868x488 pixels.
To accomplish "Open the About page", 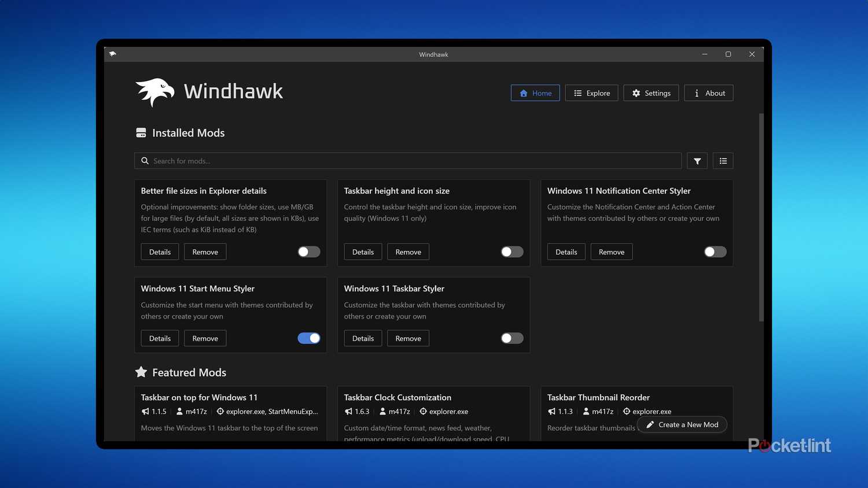I will click(708, 93).
